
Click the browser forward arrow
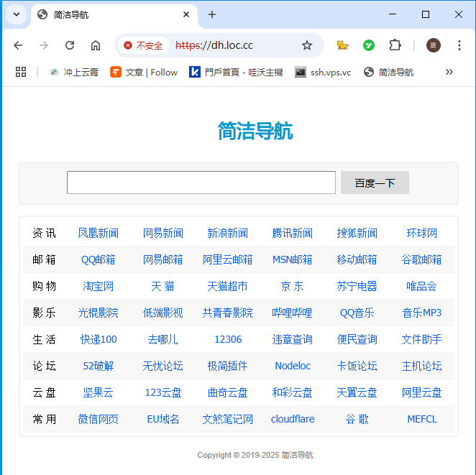[x=44, y=45]
